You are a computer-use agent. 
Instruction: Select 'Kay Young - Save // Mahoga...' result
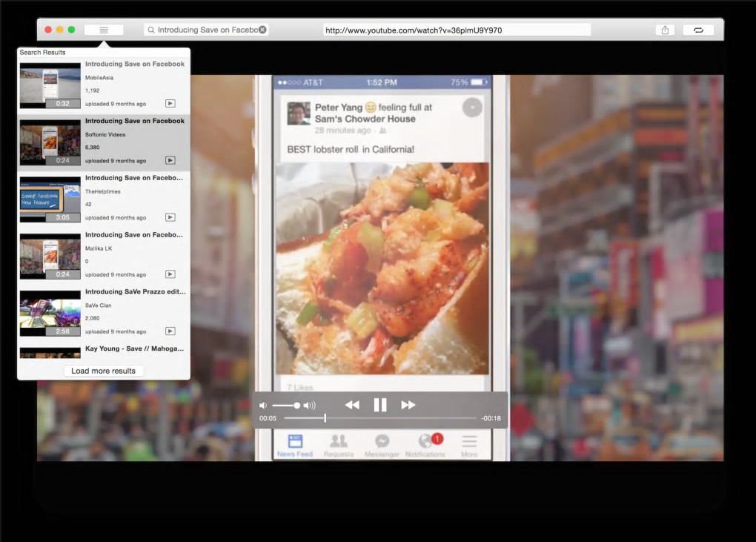134,348
